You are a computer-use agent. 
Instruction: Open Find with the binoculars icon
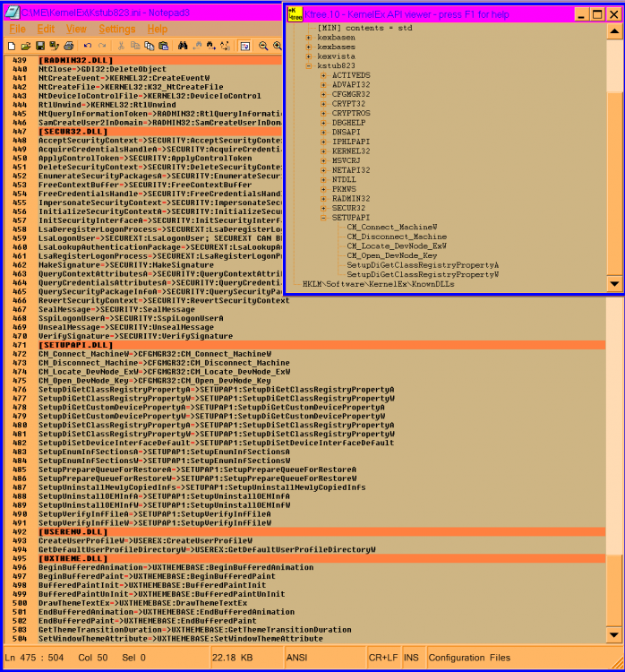tap(182, 46)
